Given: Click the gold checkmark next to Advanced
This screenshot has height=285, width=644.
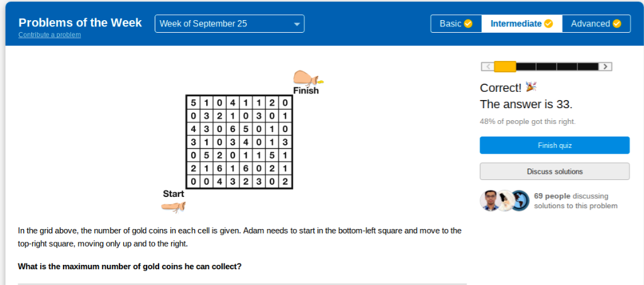Looking at the screenshot, I should 617,24.
